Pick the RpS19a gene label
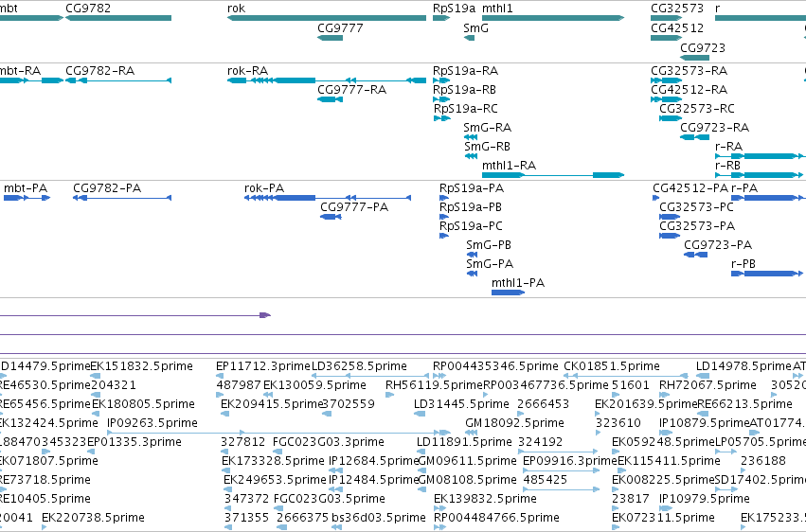 (x=454, y=9)
